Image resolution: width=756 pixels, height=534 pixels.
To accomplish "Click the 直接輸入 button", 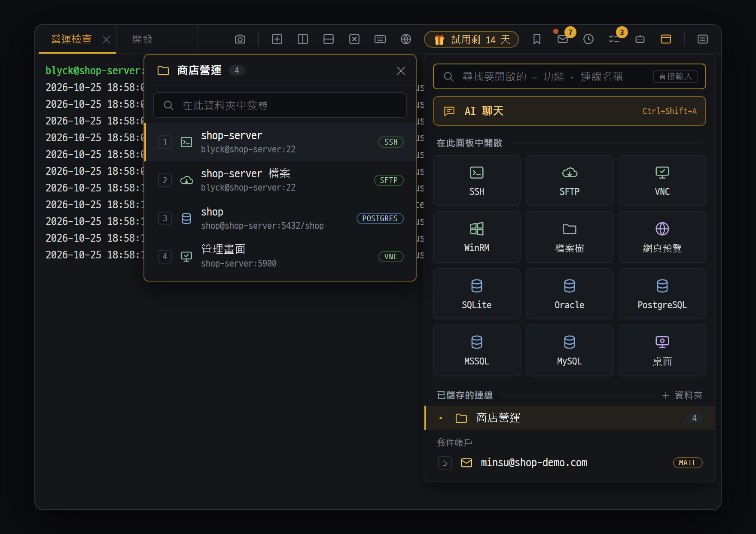I will coord(675,76).
